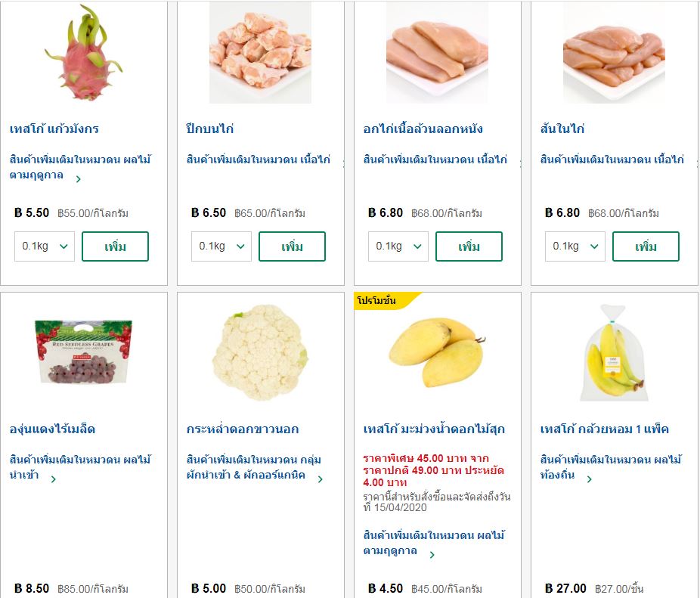This screenshot has height=598, width=700.
Task: Open weight dropdown for อกไก่เนื้อล้วนลอกหนัง
Action: 398,246
